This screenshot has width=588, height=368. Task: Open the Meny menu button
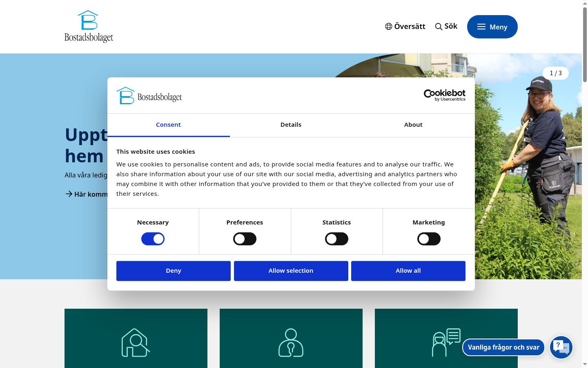pos(492,27)
